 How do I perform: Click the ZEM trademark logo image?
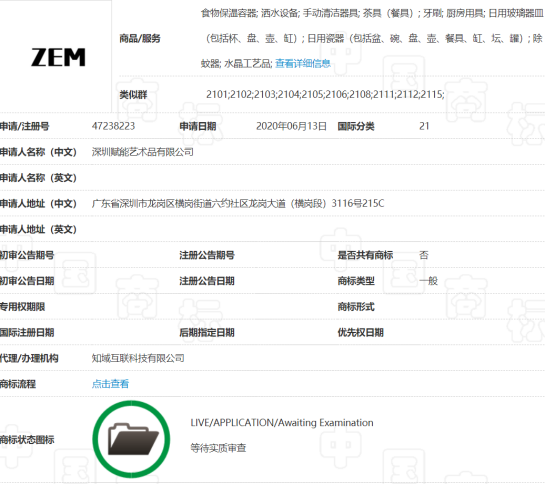(x=58, y=57)
